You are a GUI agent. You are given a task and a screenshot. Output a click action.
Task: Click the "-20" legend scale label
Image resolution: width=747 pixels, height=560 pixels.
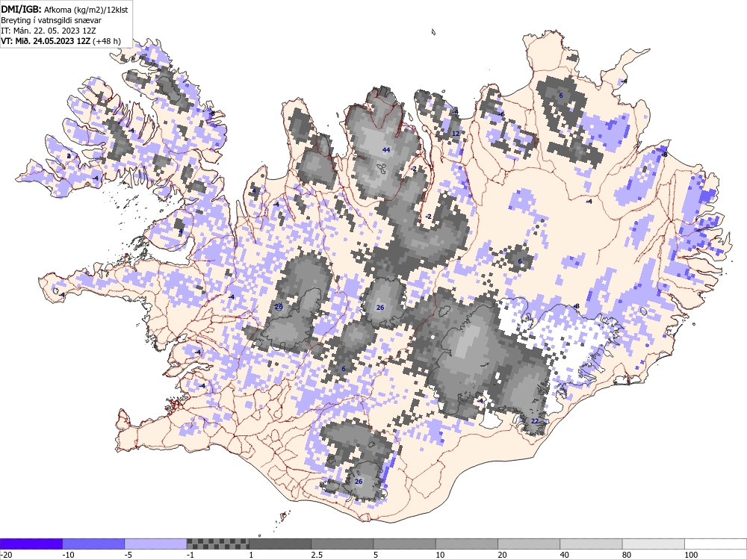tap(6, 556)
